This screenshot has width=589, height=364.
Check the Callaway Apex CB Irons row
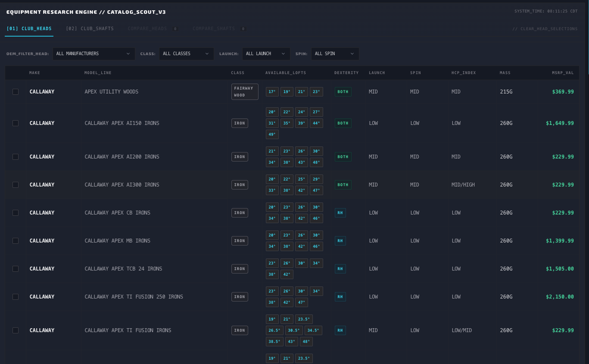click(16, 213)
